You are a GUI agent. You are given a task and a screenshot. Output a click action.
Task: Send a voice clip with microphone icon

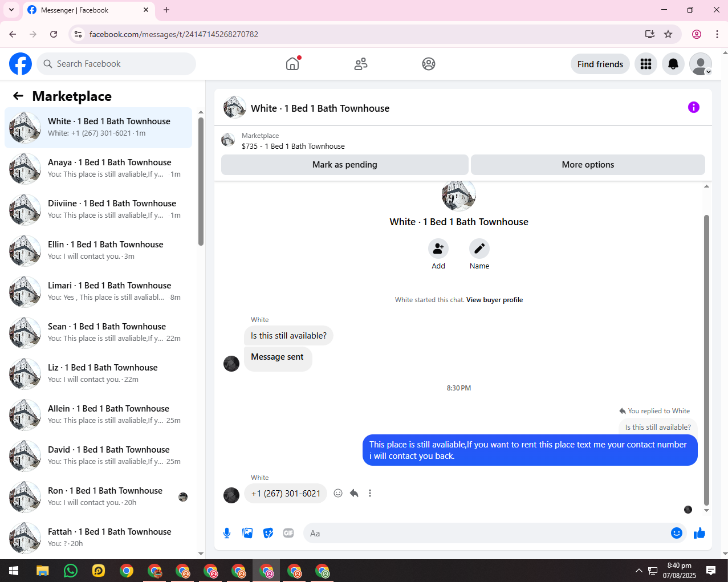[x=227, y=533]
